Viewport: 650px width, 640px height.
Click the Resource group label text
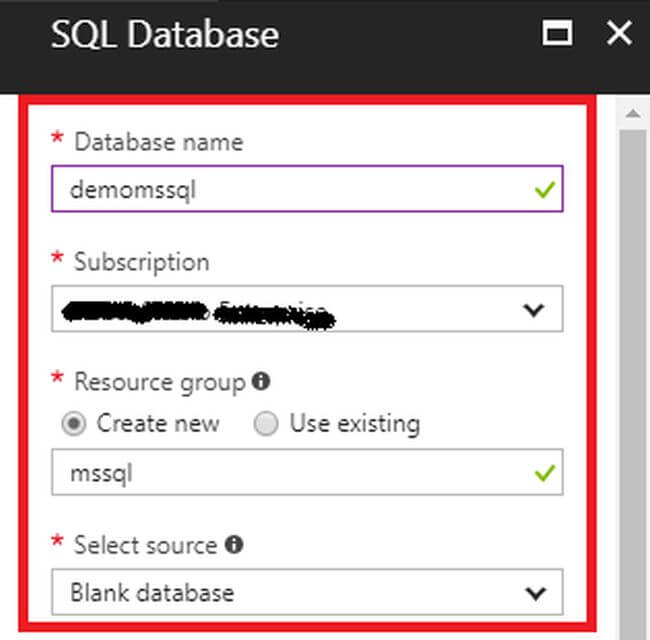(159, 382)
